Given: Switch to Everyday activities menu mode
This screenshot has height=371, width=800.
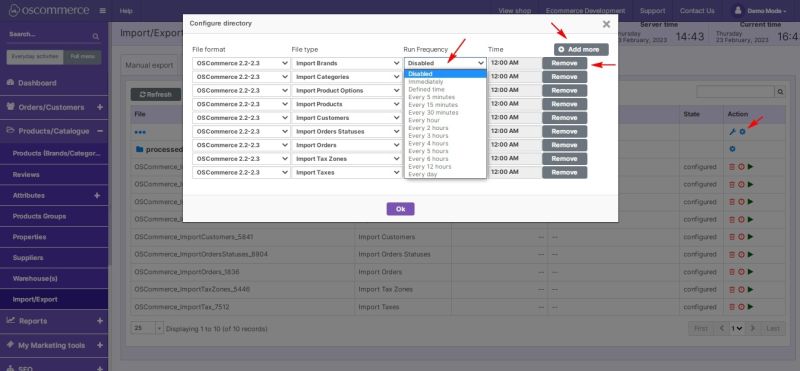Looking at the screenshot, I should pyautogui.click(x=35, y=57).
